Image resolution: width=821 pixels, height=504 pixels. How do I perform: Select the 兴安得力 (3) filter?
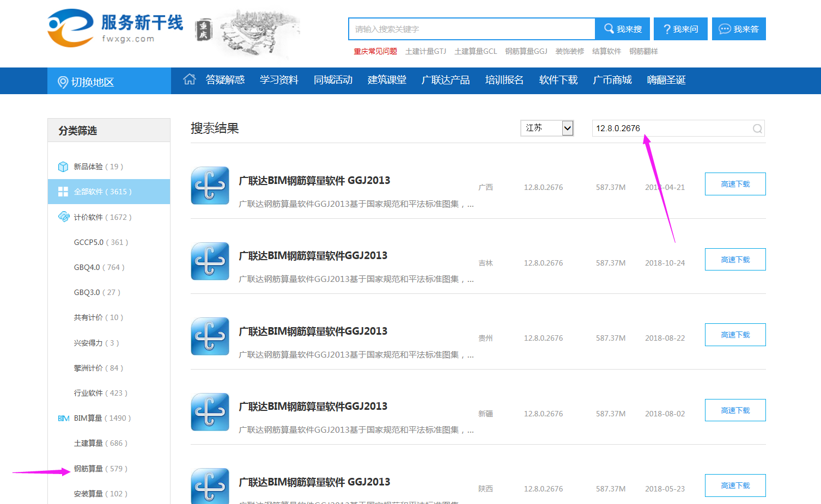pyautogui.click(x=96, y=343)
